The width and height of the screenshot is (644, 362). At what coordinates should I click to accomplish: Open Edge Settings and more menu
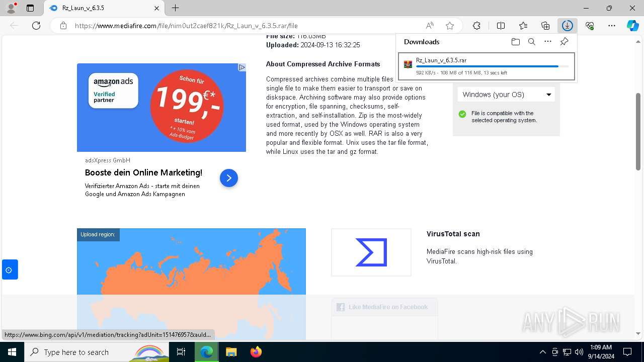pos(612,26)
